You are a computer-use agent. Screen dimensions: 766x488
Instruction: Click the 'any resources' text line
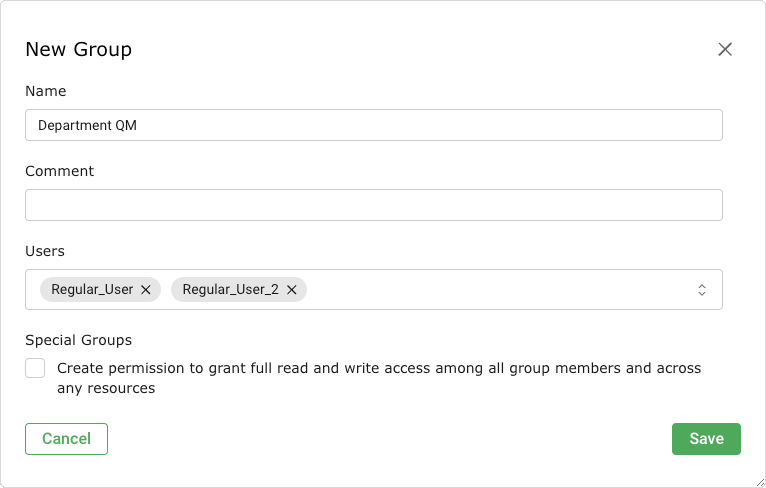(x=106, y=388)
